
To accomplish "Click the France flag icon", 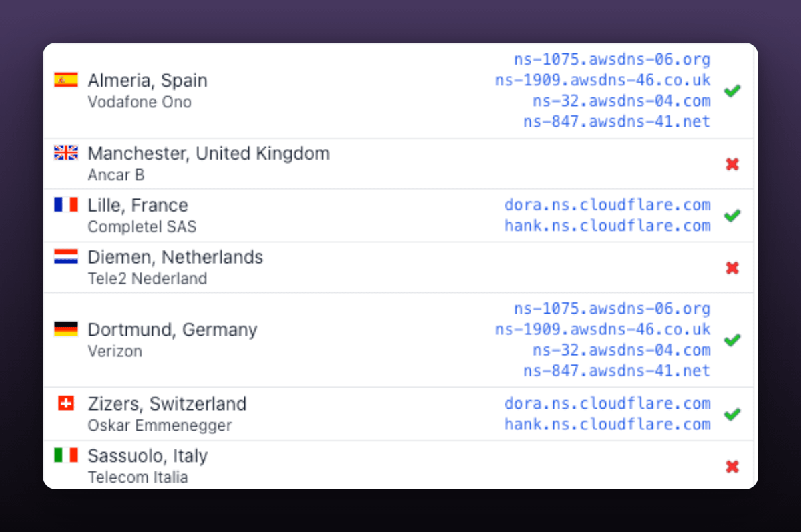I will [66, 204].
